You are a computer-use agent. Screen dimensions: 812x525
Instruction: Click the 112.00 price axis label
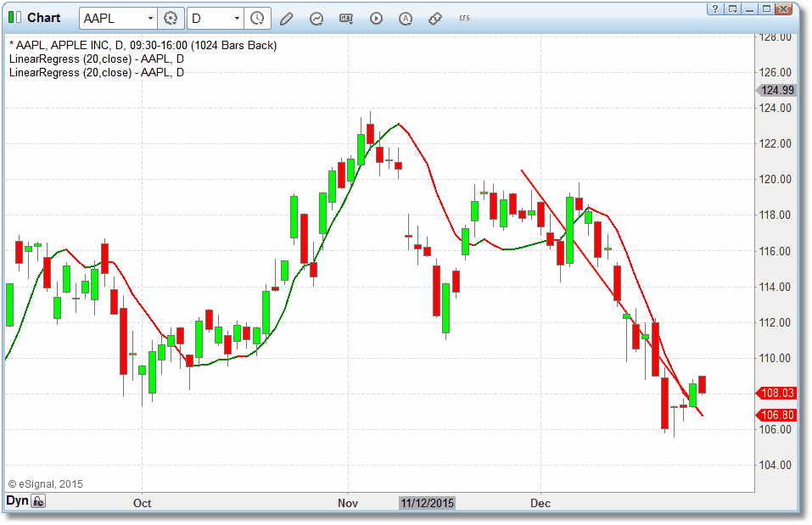coord(775,322)
